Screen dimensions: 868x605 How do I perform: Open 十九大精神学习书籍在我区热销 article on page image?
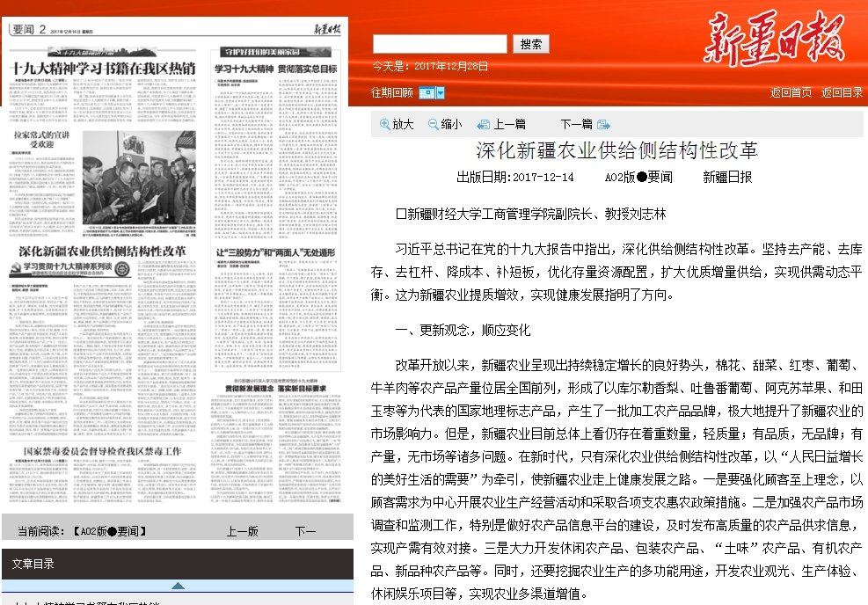point(102,68)
